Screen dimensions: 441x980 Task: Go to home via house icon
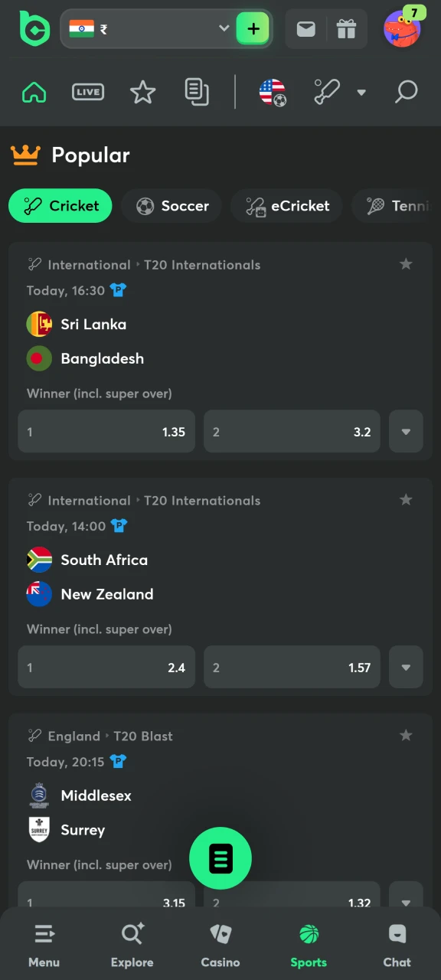tap(34, 92)
